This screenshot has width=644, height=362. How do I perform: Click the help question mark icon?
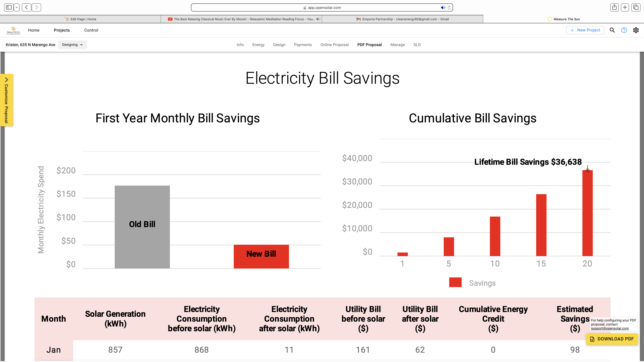tap(624, 30)
